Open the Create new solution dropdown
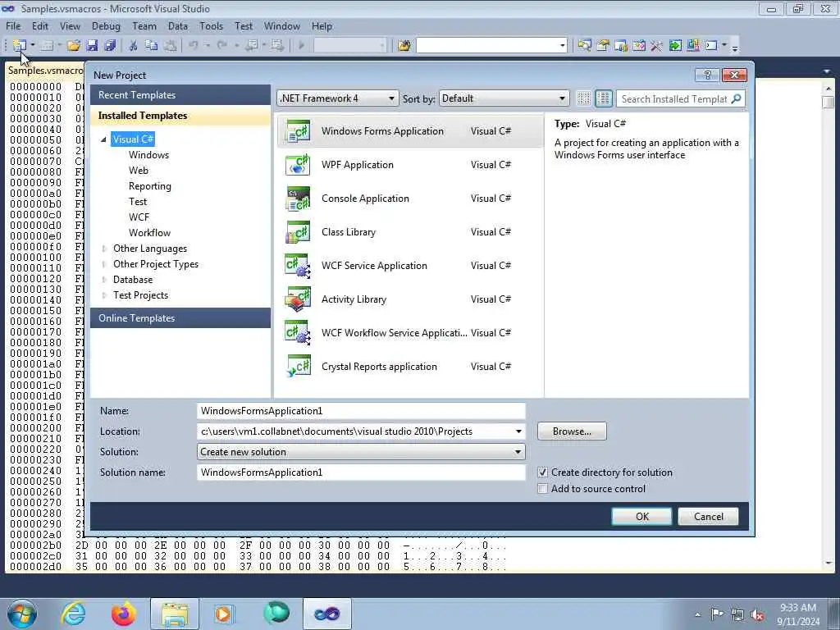840x630 pixels. [x=361, y=452]
